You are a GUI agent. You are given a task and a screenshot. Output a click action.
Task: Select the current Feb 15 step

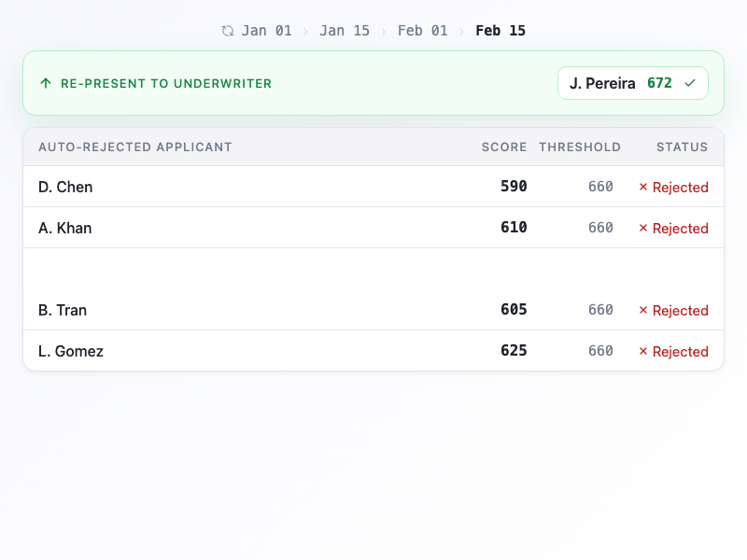pyautogui.click(x=500, y=31)
